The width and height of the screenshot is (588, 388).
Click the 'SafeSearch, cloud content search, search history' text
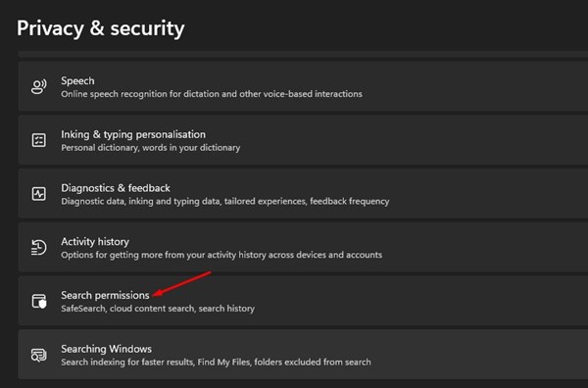coord(158,309)
